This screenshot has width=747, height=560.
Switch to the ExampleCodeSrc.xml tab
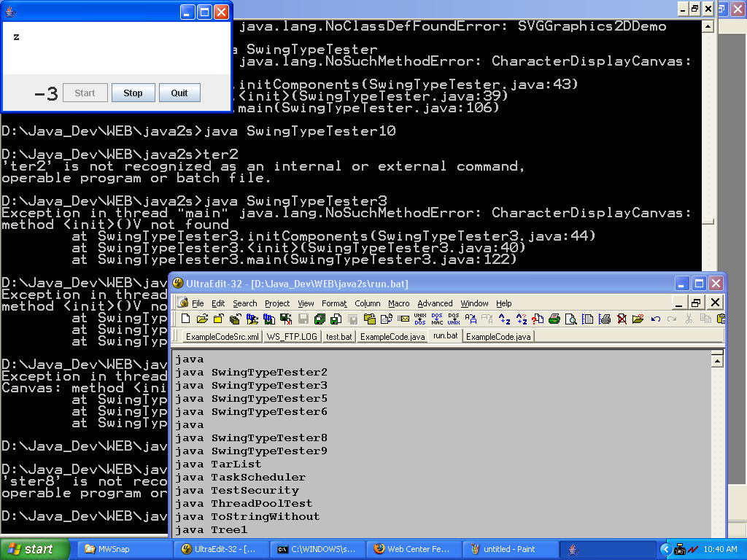[x=222, y=337]
